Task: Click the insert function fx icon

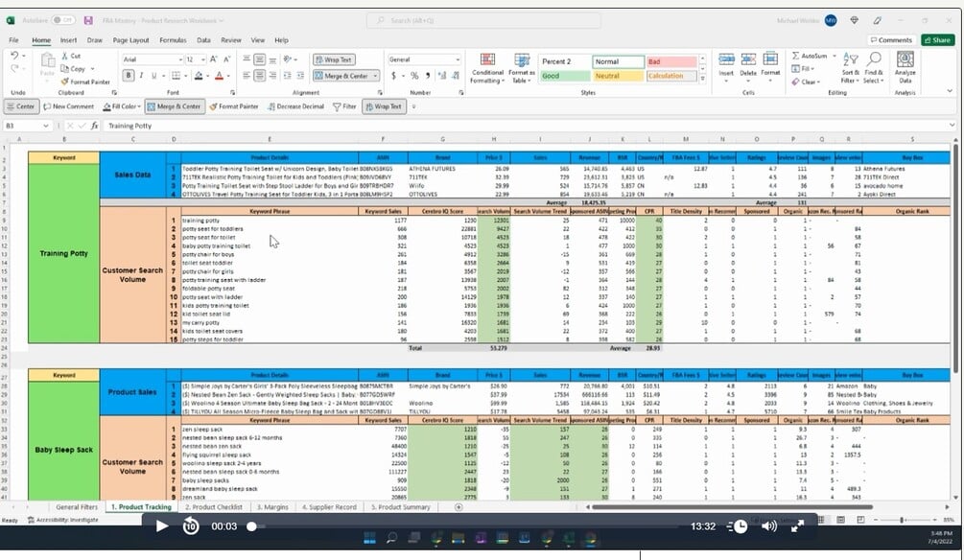Action: coord(95,126)
